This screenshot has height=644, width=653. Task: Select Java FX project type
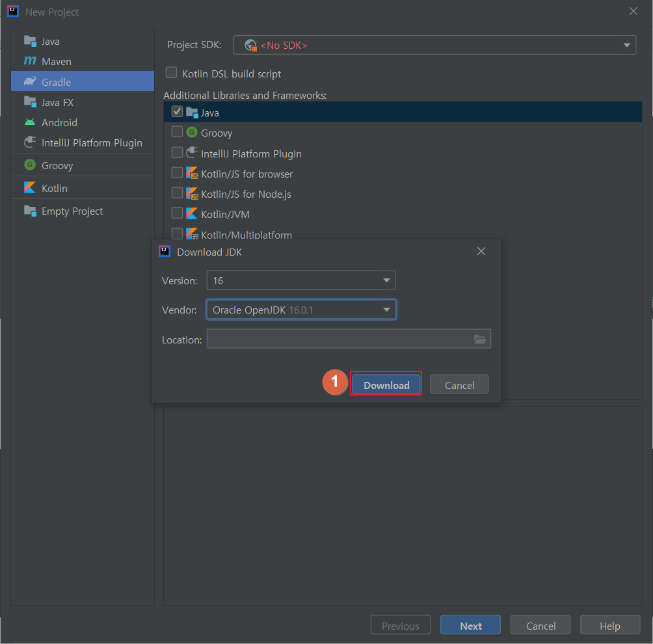tap(83, 102)
